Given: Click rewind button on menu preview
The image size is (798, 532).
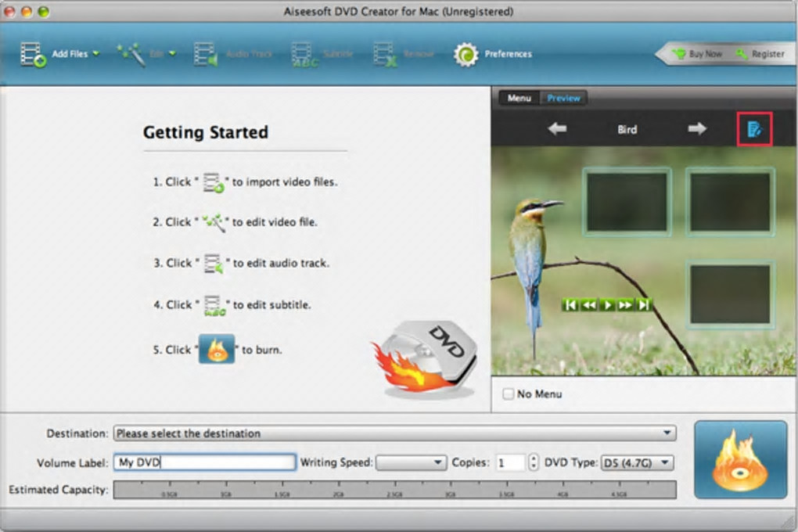Looking at the screenshot, I should pyautogui.click(x=589, y=305).
